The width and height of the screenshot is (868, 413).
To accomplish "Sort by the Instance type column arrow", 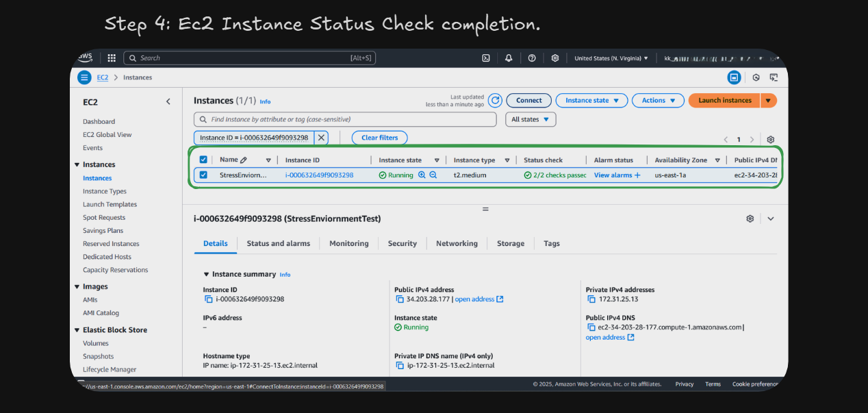I will point(507,160).
